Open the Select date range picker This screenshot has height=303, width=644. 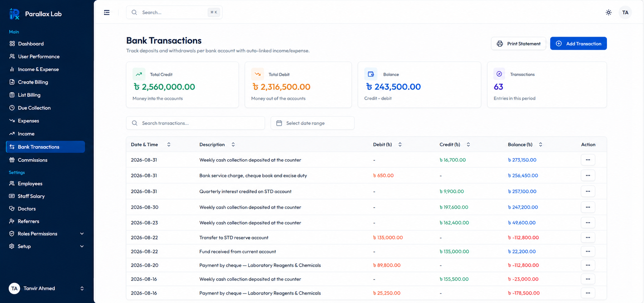312,123
